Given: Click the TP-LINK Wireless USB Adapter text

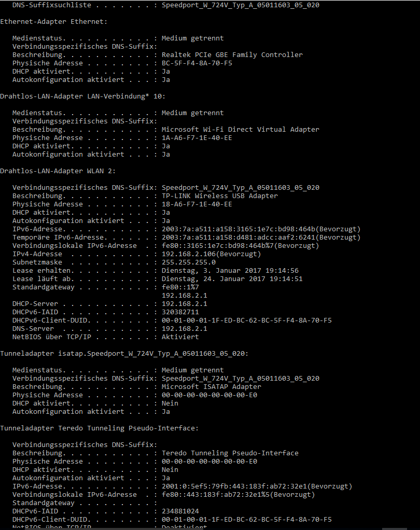Looking at the screenshot, I should tap(220, 196).
